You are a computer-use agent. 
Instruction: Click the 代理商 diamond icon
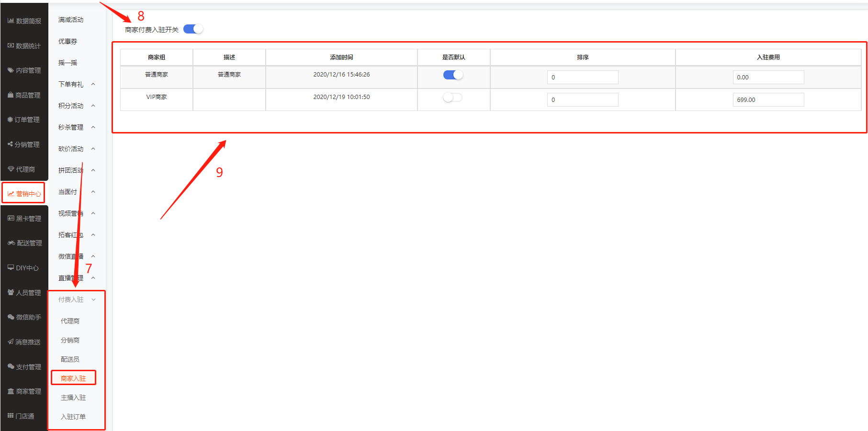click(x=11, y=169)
